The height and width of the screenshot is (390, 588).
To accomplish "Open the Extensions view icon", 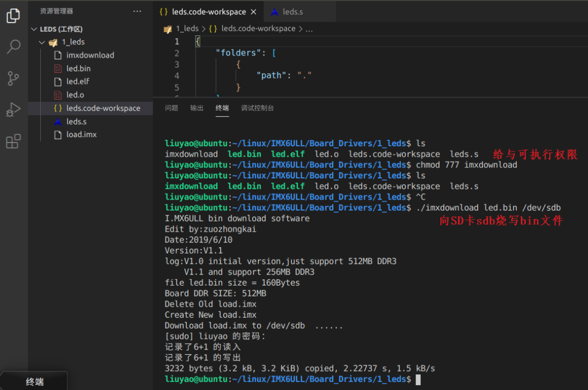I will click(13, 141).
